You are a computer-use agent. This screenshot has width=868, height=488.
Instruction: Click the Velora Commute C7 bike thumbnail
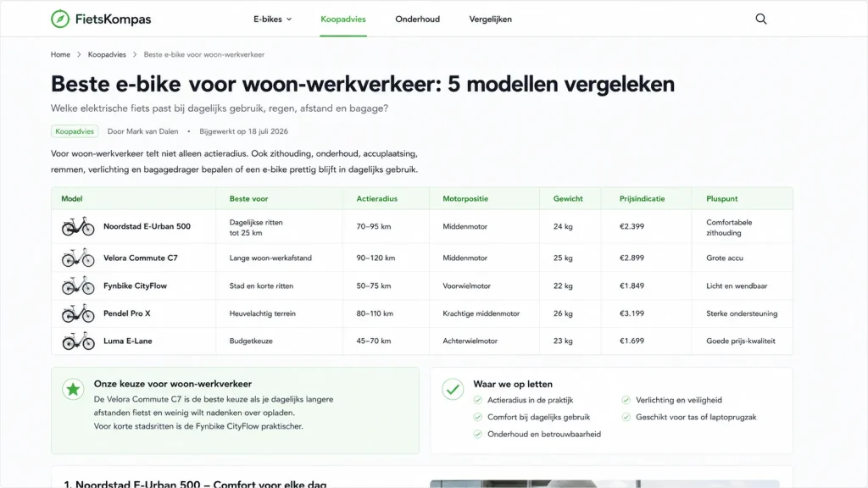click(78, 258)
